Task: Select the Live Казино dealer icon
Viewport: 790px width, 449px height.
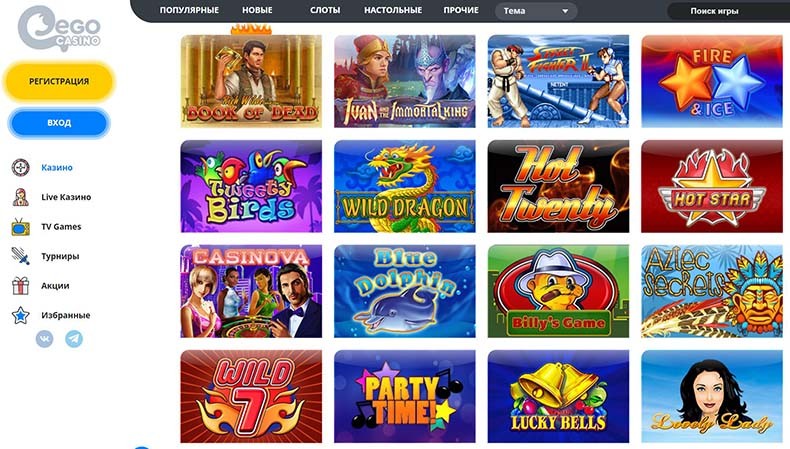Action: (21, 197)
